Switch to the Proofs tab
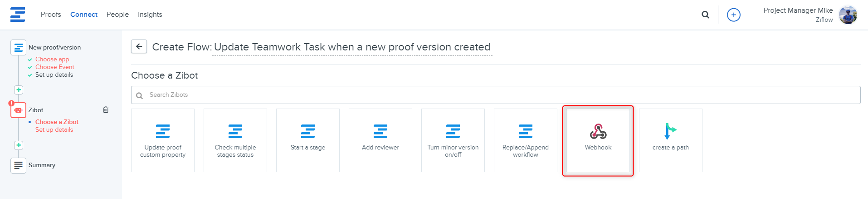The width and height of the screenshot is (868, 199). tap(51, 15)
